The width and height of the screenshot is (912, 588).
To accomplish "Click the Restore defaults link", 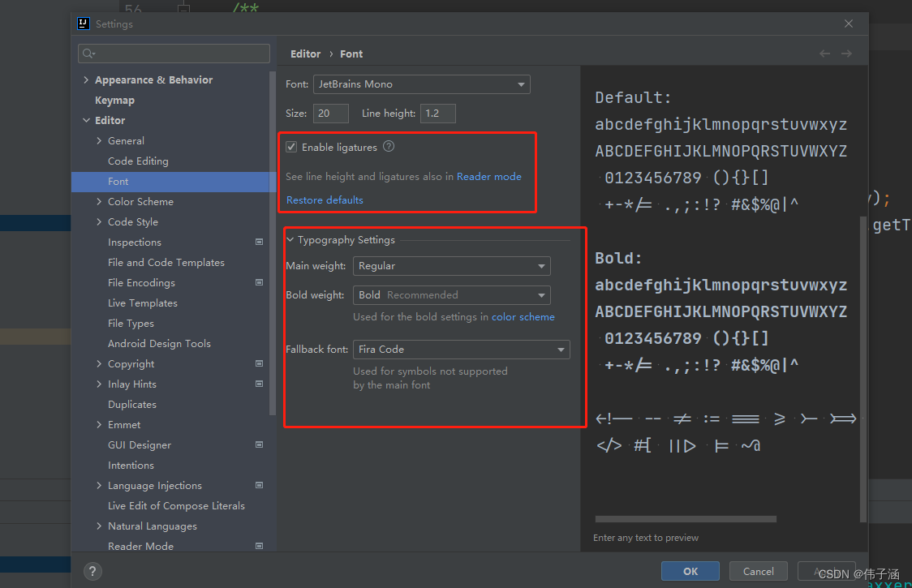I will pyautogui.click(x=325, y=200).
